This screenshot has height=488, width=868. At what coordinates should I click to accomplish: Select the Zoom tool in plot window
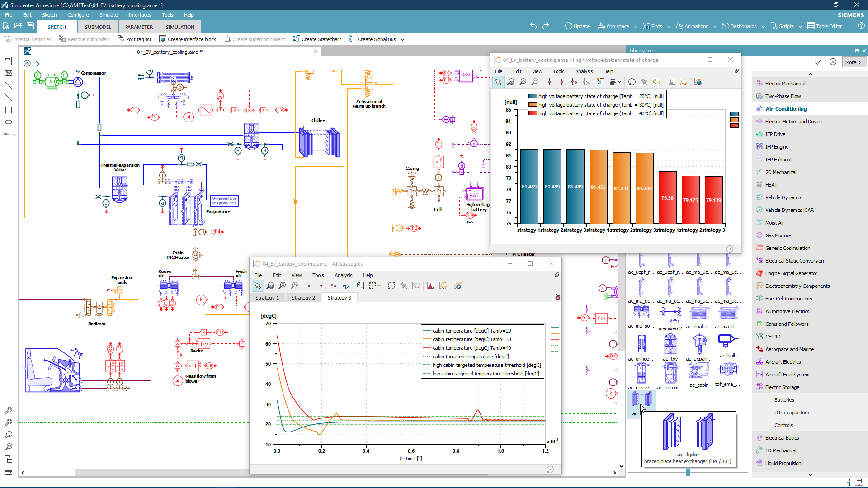[271, 286]
